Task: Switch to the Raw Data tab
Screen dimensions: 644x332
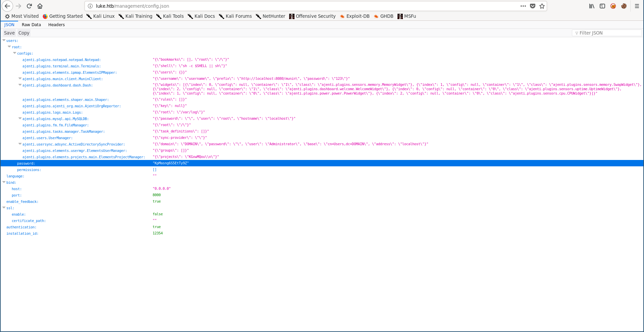Action: coord(31,25)
